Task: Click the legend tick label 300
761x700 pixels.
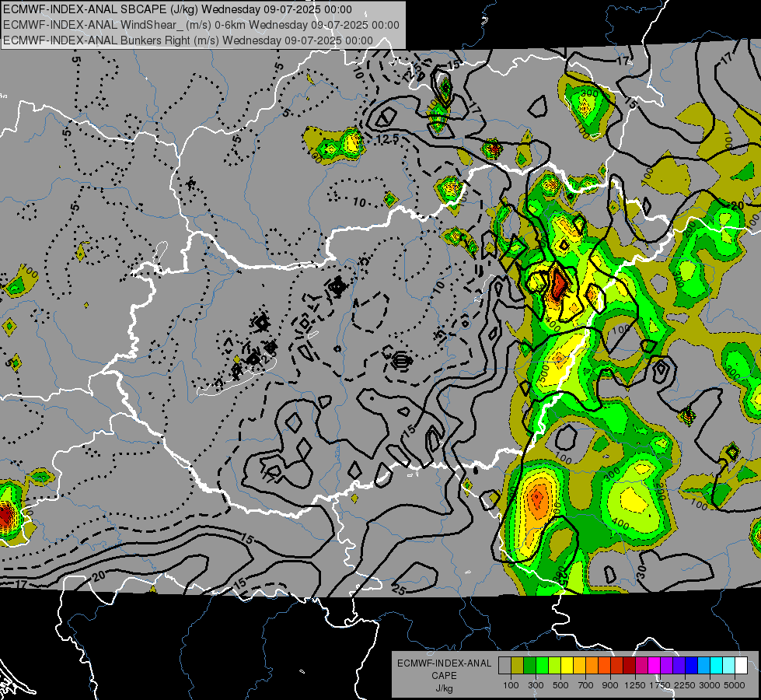Action: [x=536, y=685]
